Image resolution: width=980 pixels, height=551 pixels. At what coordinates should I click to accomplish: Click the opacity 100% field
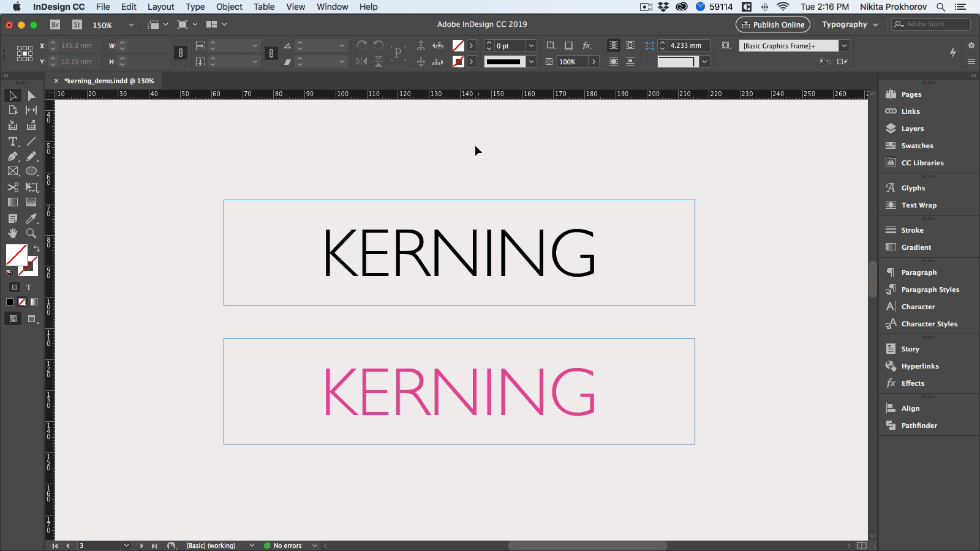pos(572,62)
